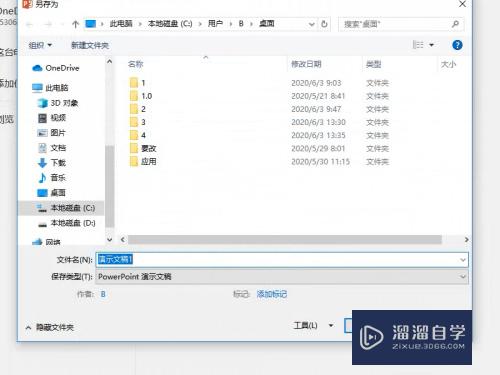Click date 2020/5/21 8:41
Viewport: 500px width, 375px height.
[318, 96]
